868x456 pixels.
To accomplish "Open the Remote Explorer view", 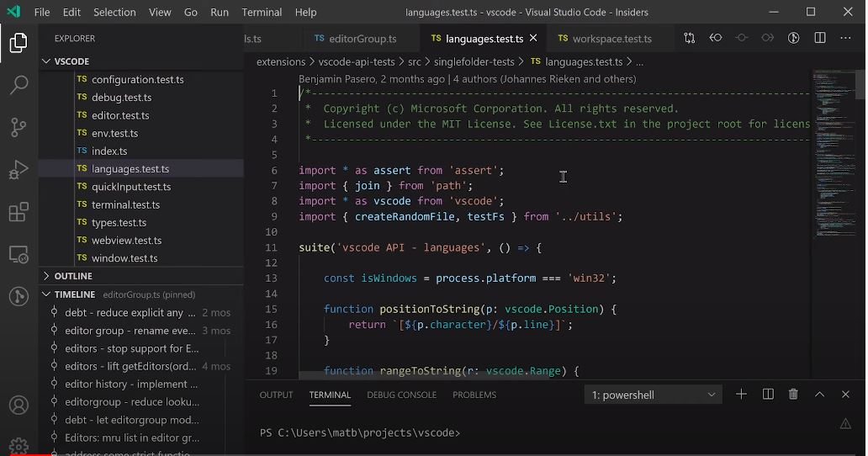I will point(19,254).
